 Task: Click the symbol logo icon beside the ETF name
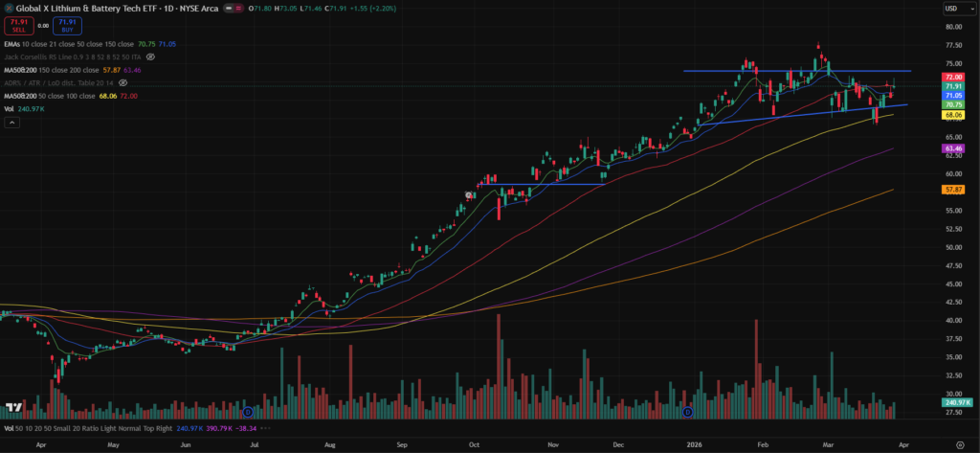[x=7, y=8]
